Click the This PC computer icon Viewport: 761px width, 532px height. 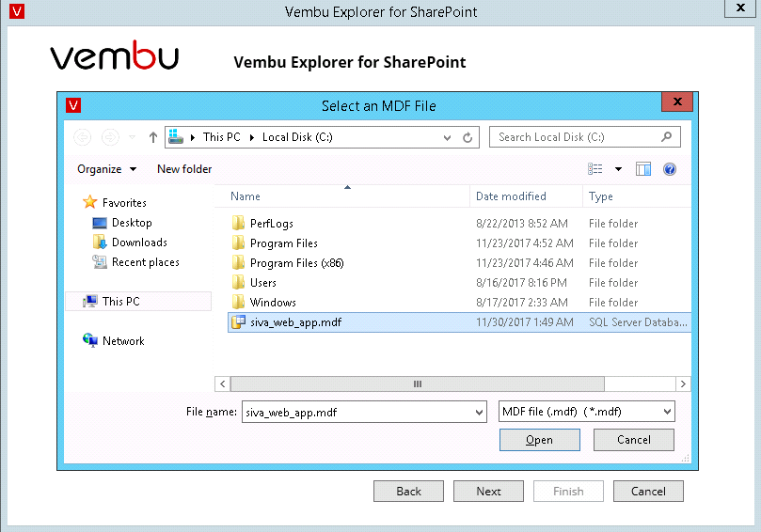pyautogui.click(x=90, y=301)
